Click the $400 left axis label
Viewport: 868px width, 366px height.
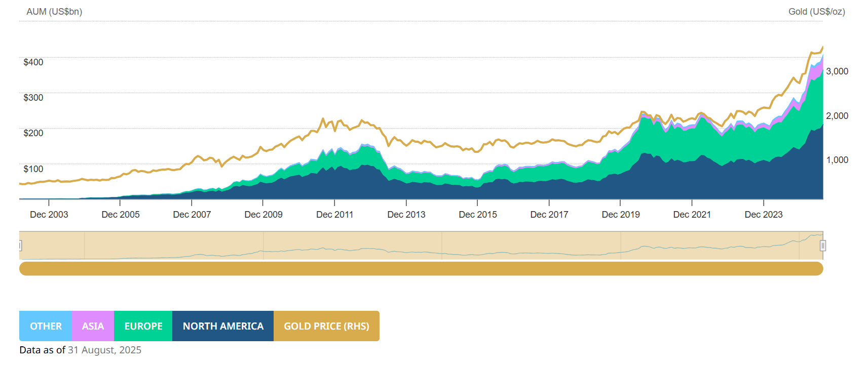coord(33,62)
